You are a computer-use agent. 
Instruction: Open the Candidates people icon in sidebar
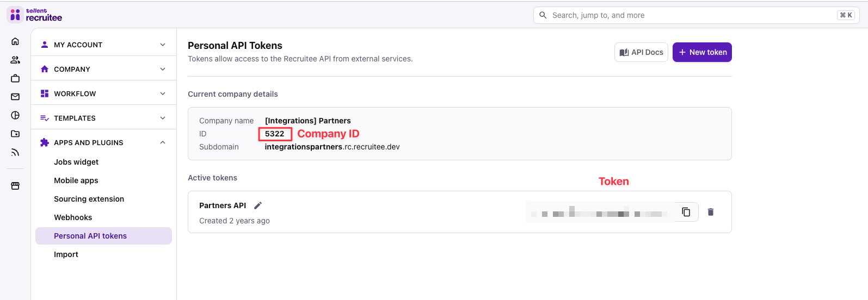coord(15,60)
